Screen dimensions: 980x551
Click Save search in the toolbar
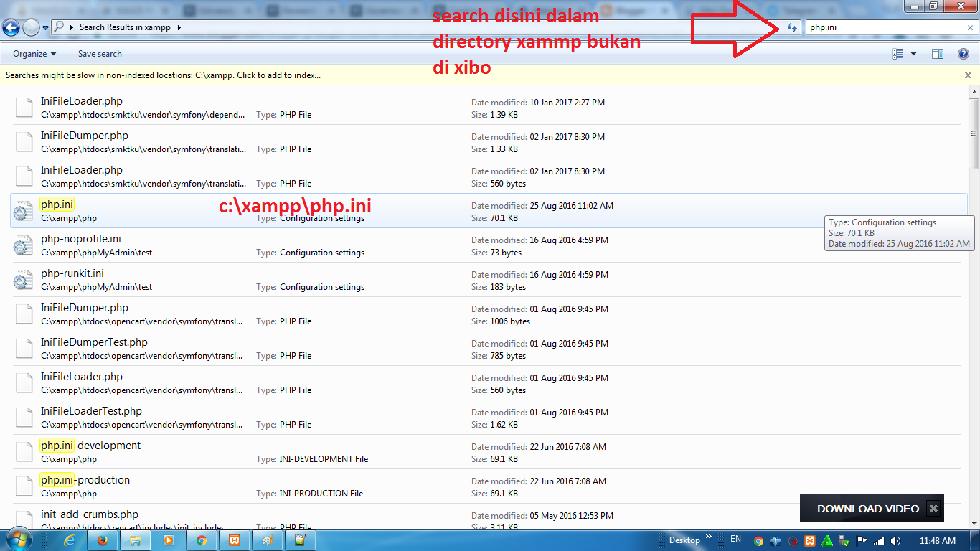click(100, 54)
